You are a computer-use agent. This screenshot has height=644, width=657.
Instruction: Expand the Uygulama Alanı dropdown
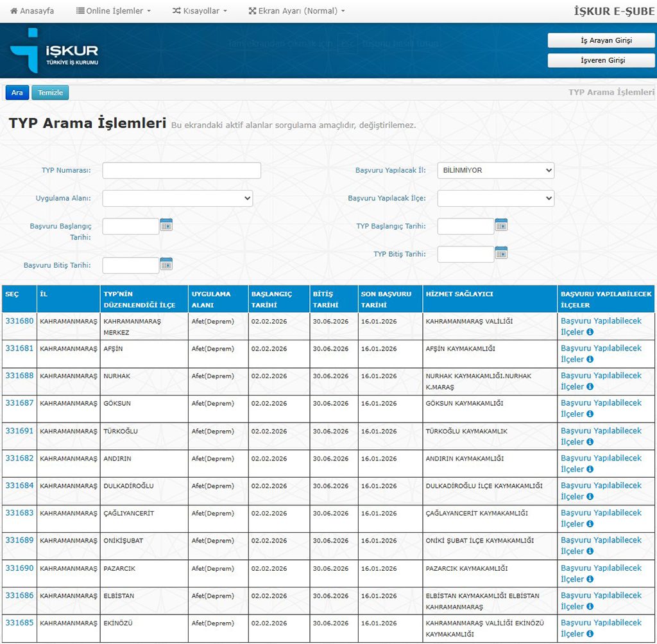tap(178, 198)
